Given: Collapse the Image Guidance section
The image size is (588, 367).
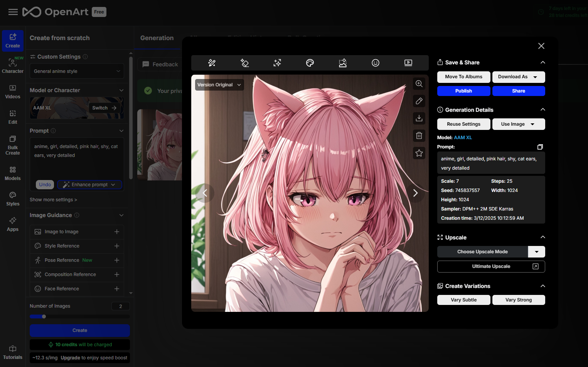Looking at the screenshot, I should pyautogui.click(x=121, y=215).
